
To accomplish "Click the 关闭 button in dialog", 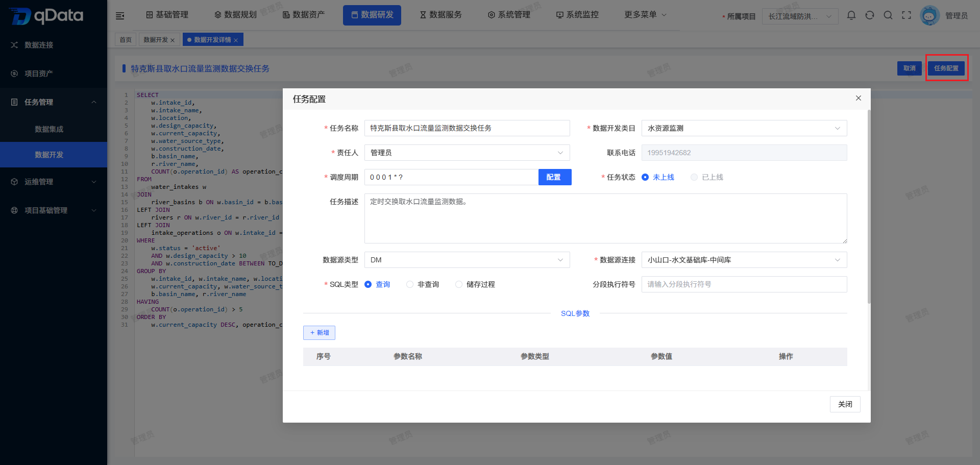I will click(x=845, y=404).
